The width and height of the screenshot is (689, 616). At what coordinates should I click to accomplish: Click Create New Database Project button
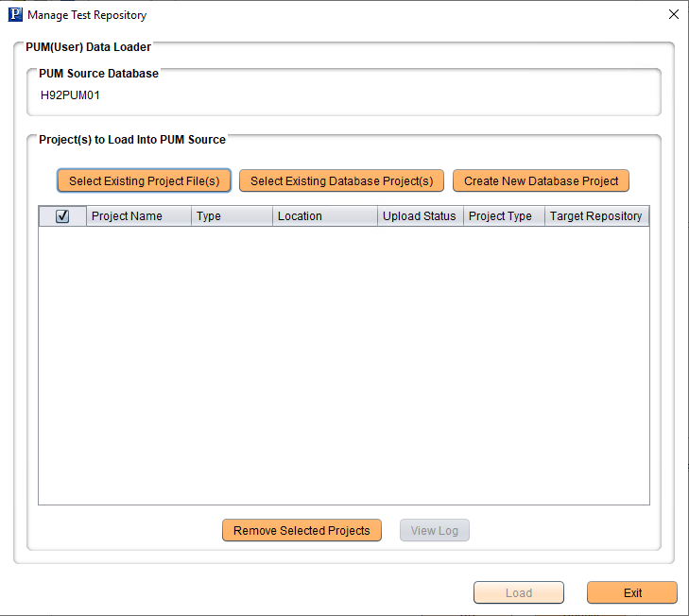tap(541, 180)
